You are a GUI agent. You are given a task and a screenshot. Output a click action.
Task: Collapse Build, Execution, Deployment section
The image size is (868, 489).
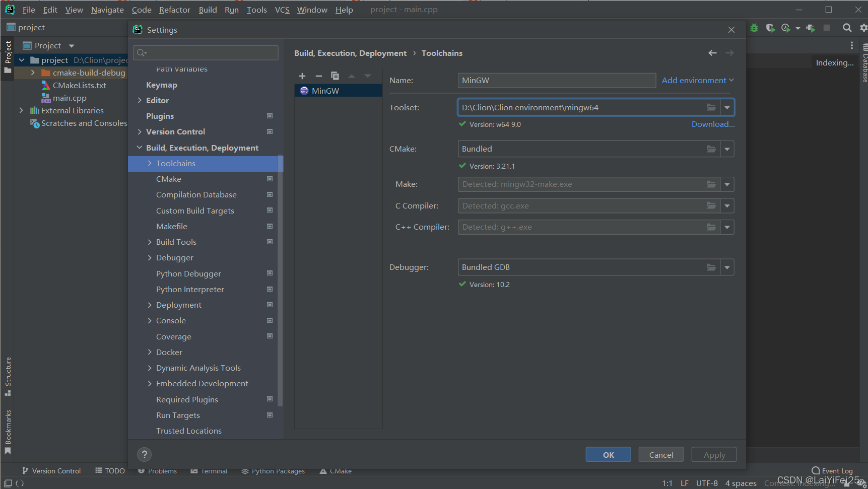pos(140,148)
